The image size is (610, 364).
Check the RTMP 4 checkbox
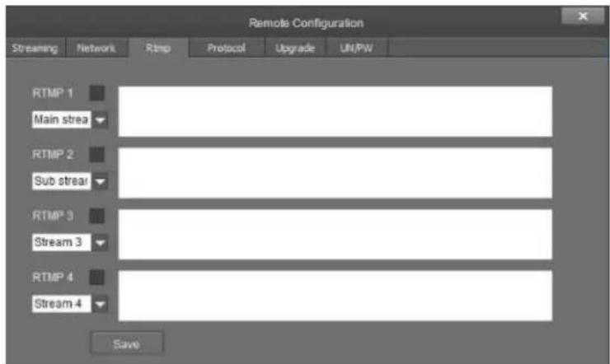(x=97, y=278)
